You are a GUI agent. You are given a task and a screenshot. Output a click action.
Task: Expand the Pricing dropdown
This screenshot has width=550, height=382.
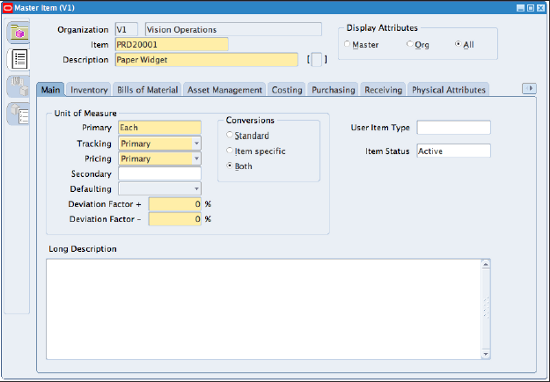[x=196, y=159]
